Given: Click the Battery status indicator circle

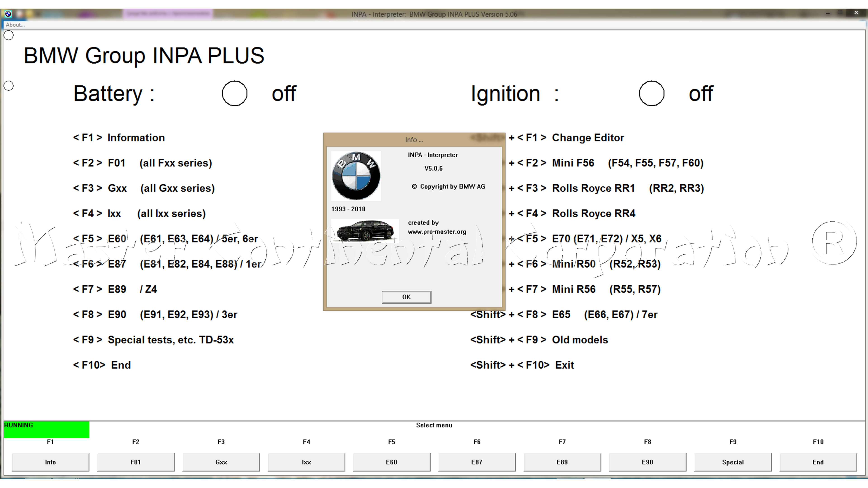Looking at the screenshot, I should coord(235,93).
